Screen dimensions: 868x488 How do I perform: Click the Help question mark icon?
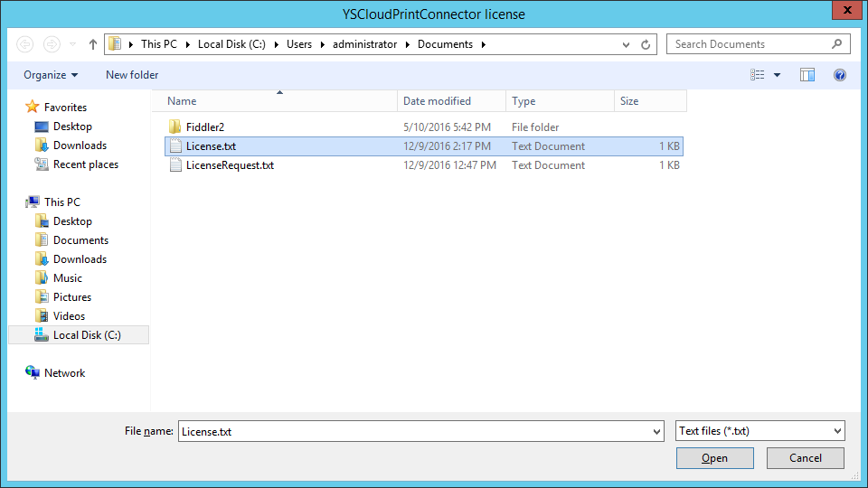click(x=840, y=75)
